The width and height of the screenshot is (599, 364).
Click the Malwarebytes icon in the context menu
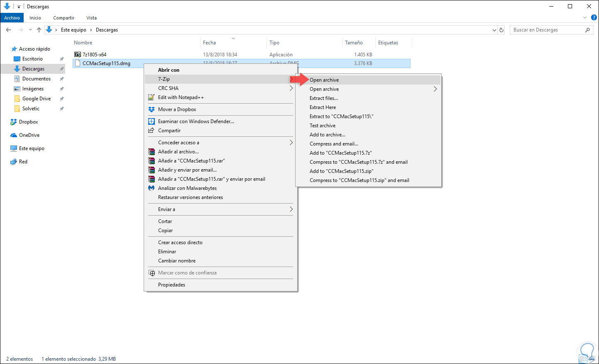click(152, 188)
